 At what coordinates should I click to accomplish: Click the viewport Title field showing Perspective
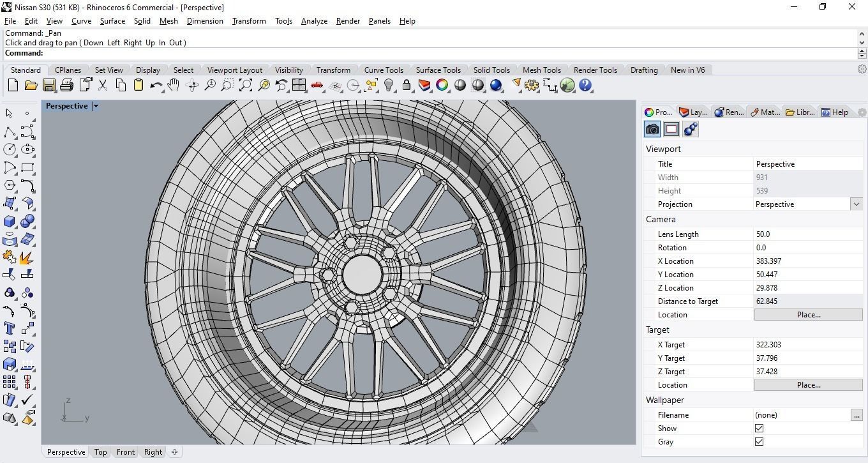[808, 164]
